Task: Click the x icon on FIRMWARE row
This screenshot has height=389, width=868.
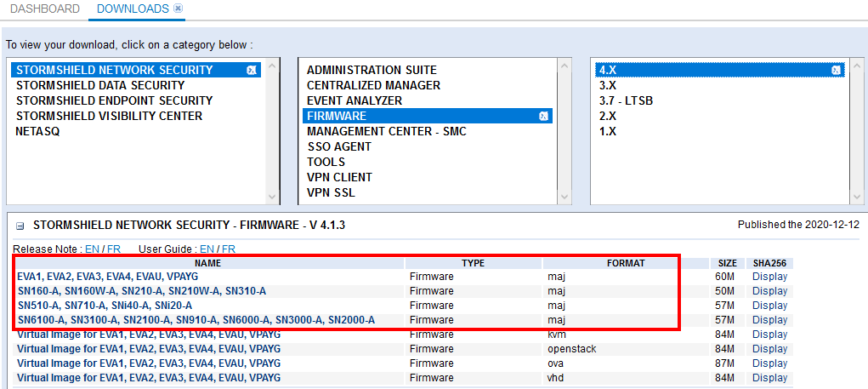Action: coord(544,116)
